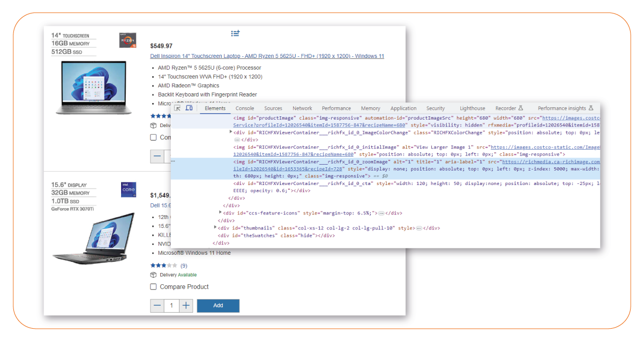This screenshot has width=644, height=340.
Task: Click the "Delivery Available" text of Dell 15.6
Action: click(178, 275)
